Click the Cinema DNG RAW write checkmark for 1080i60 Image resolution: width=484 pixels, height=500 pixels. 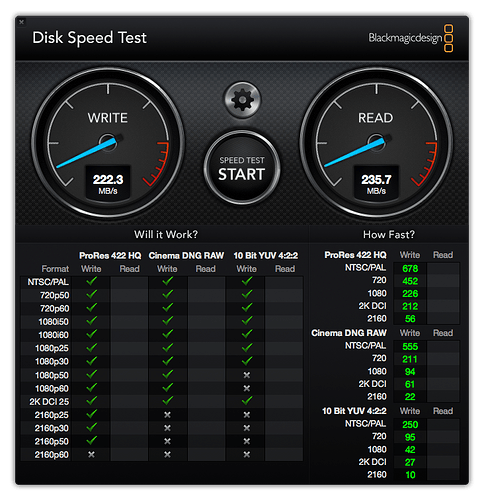pyautogui.click(x=167, y=334)
